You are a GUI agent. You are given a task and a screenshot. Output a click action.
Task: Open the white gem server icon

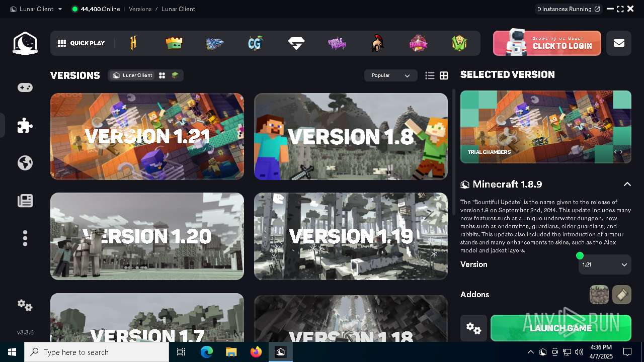(x=296, y=43)
